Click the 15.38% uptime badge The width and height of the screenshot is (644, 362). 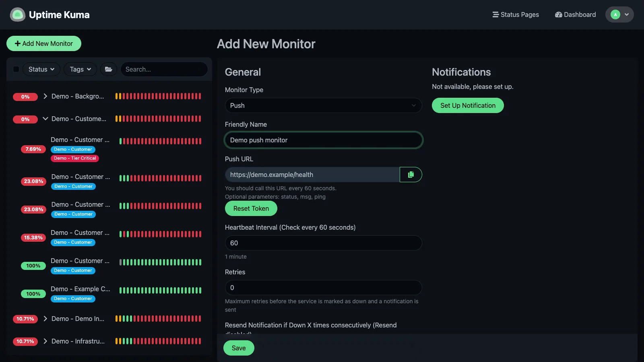pos(33,238)
